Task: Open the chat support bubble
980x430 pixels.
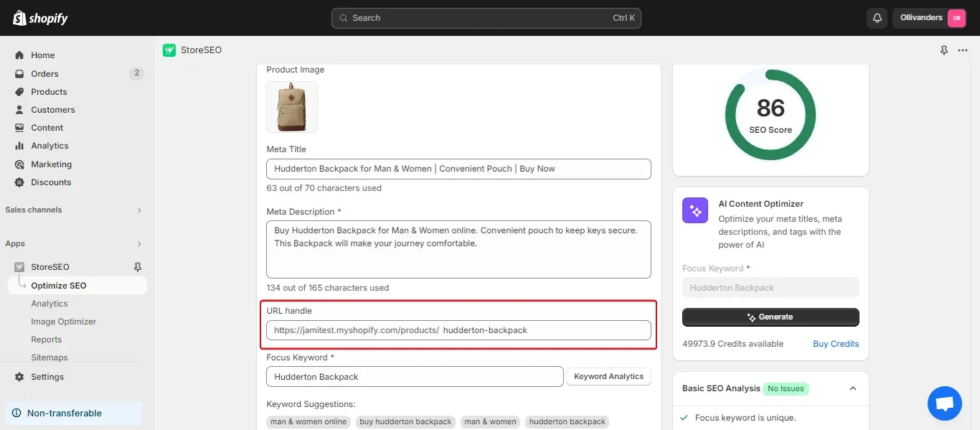Action: [945, 403]
